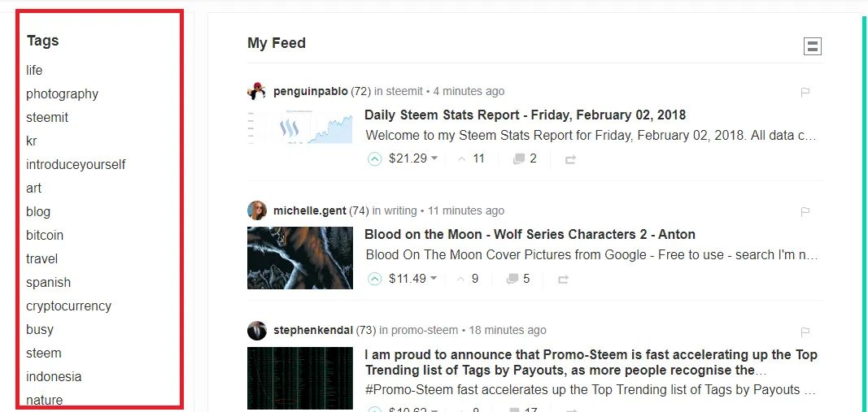Open Daily Steem Stats Report post title

click(x=525, y=115)
